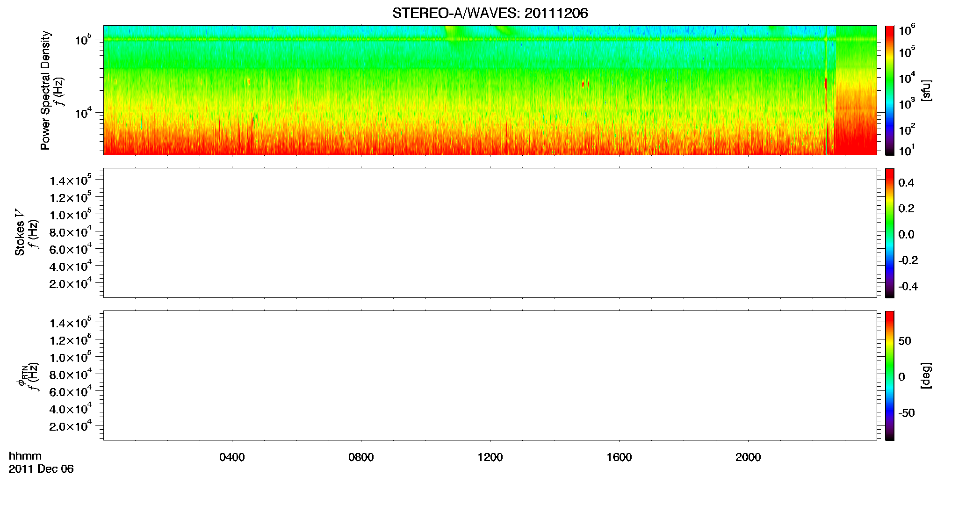Click the 10^1 label on sfu colorbar
Viewport: 980px width, 505px height.
click(907, 150)
